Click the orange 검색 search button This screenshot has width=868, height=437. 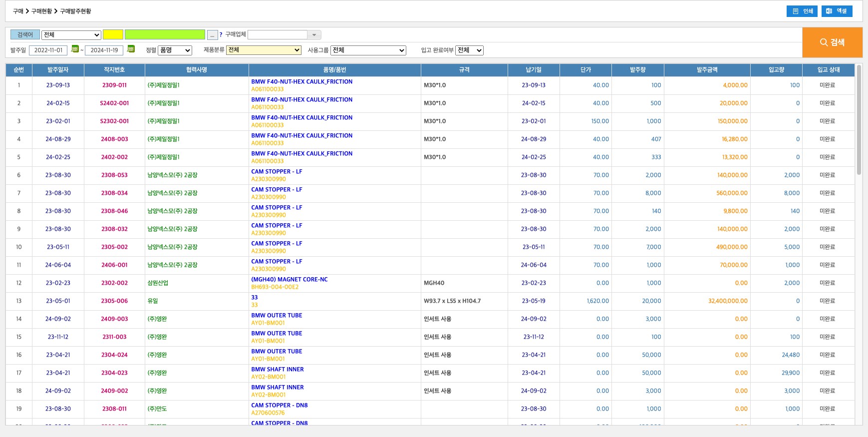(832, 42)
